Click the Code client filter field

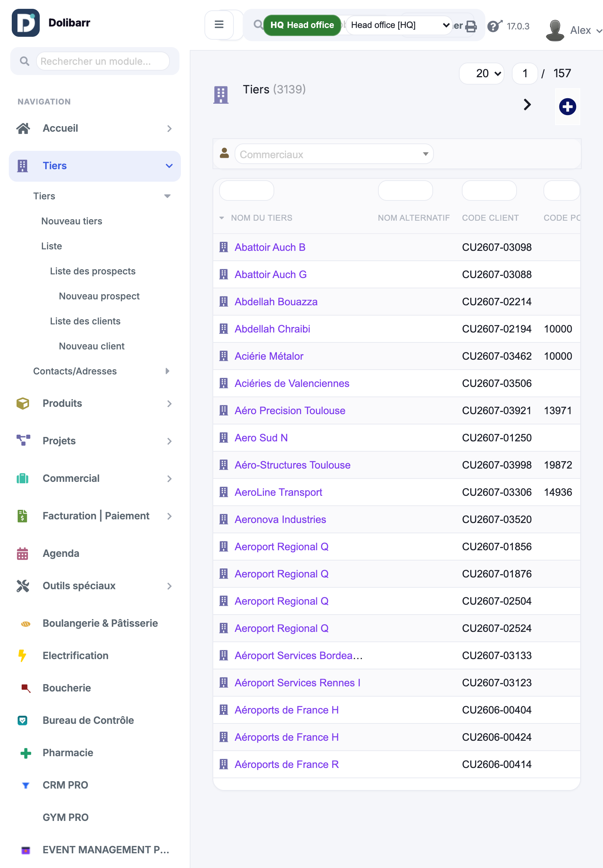click(489, 191)
